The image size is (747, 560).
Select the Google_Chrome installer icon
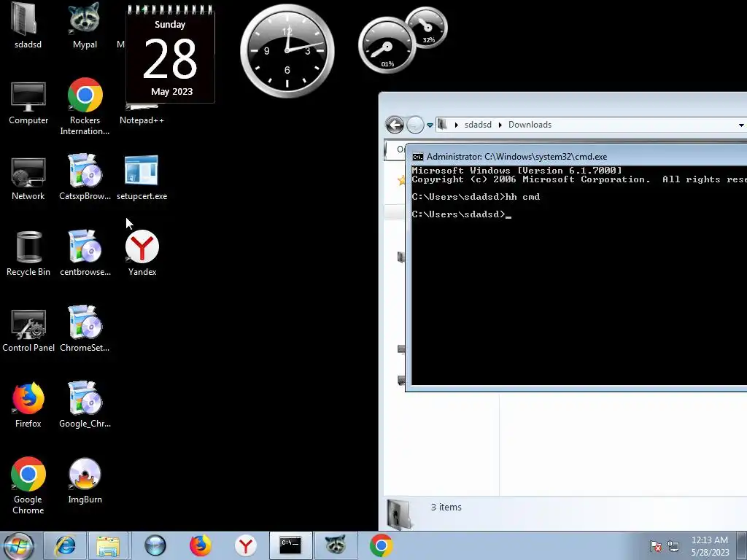(x=85, y=404)
